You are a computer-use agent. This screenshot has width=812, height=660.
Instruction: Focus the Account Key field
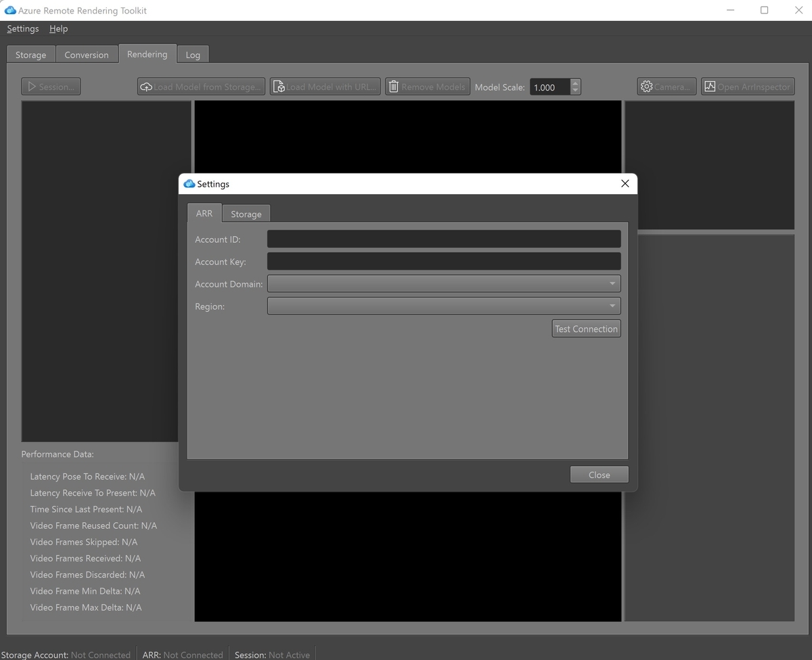(444, 261)
